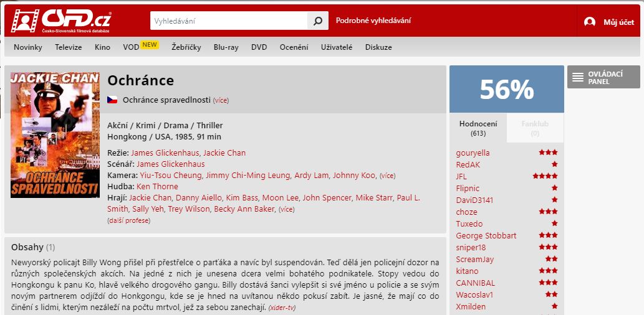Open John Spencer actor link

(x=327, y=198)
